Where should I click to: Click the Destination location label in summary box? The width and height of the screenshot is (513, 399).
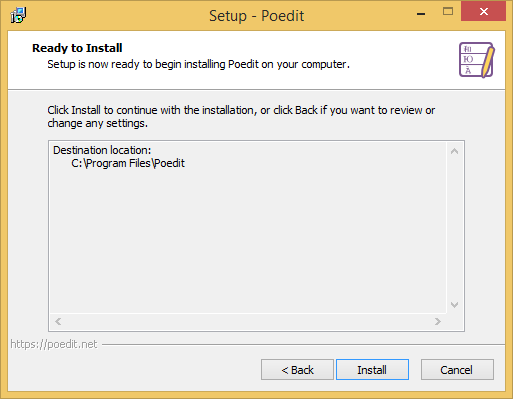[x=102, y=150]
